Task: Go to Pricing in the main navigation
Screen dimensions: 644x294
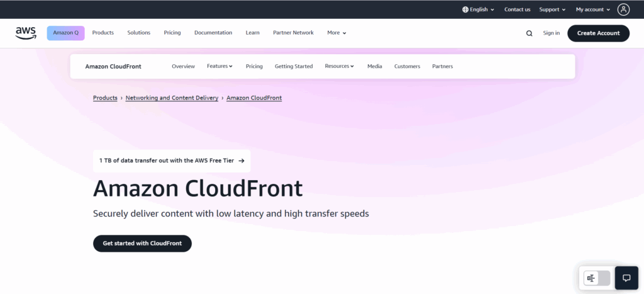Action: (x=172, y=33)
